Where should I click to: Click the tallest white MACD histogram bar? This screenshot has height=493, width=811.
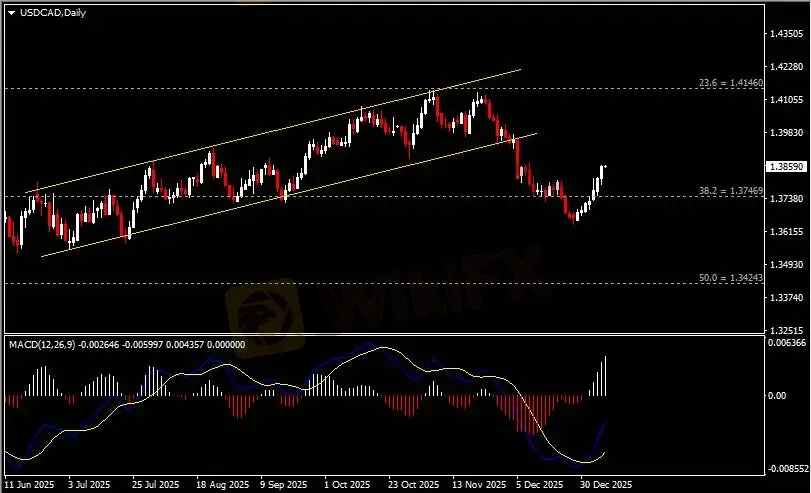(605, 376)
